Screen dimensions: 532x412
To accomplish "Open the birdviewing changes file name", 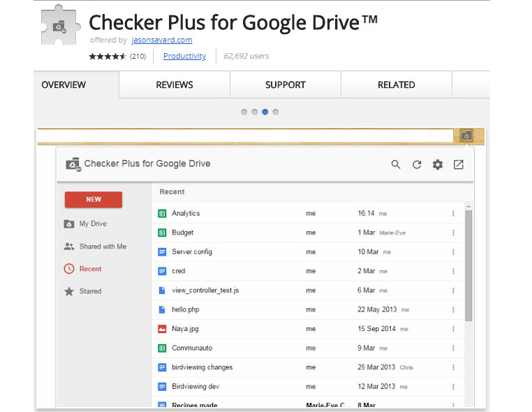I will pos(202,367).
